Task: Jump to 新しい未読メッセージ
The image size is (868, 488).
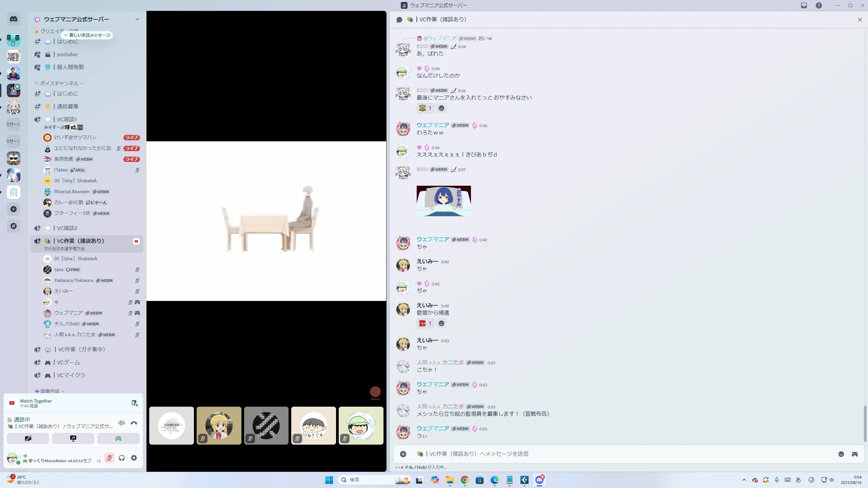Action: (x=87, y=35)
